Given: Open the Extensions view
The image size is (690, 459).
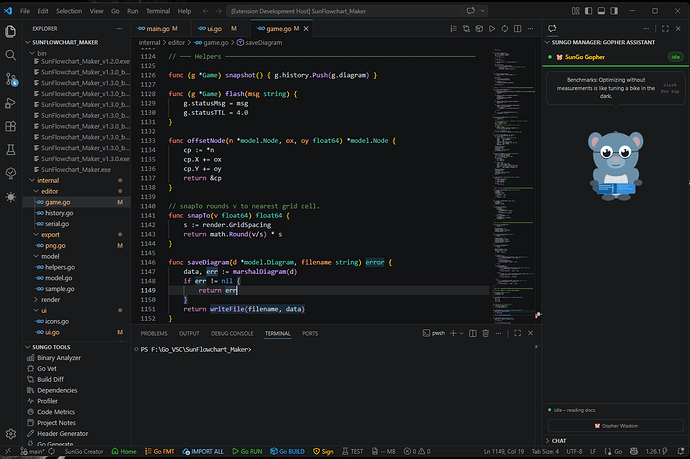Looking at the screenshot, I should (x=11, y=126).
